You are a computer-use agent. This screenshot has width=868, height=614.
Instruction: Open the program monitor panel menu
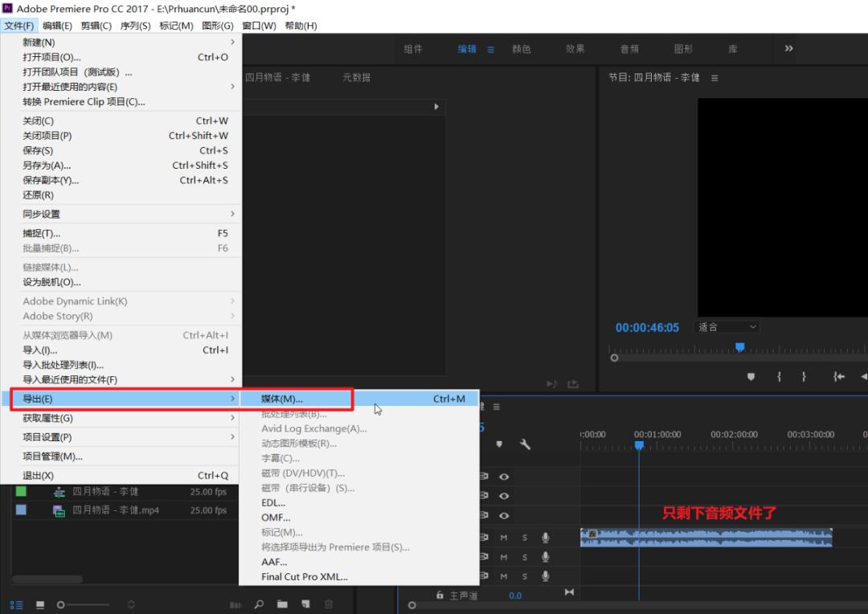click(x=714, y=78)
